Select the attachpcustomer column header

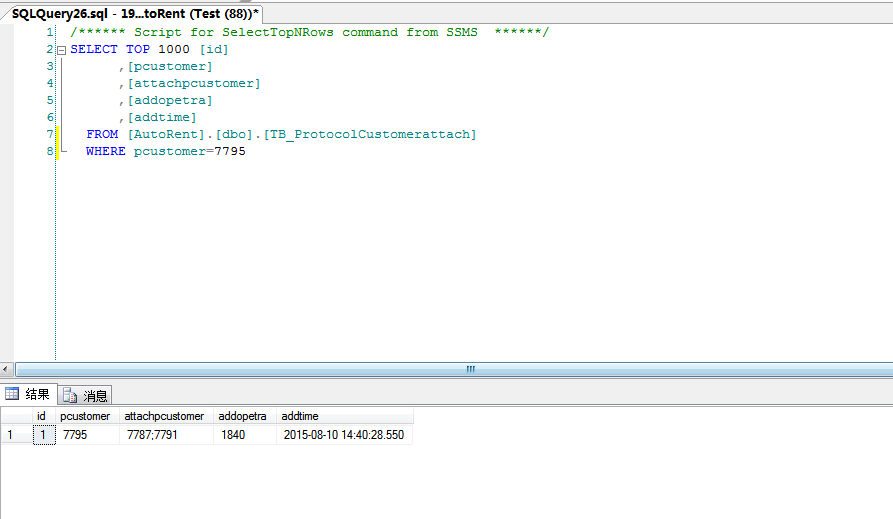(164, 416)
